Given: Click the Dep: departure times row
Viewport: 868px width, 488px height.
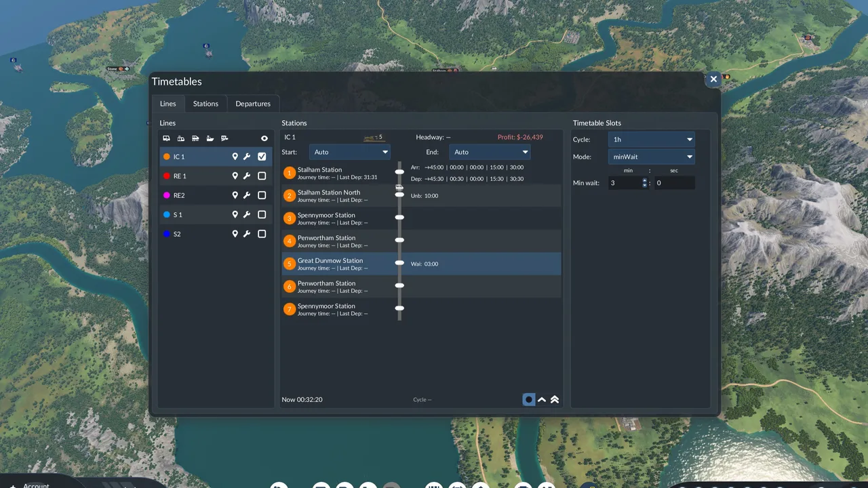Looking at the screenshot, I should (x=467, y=179).
